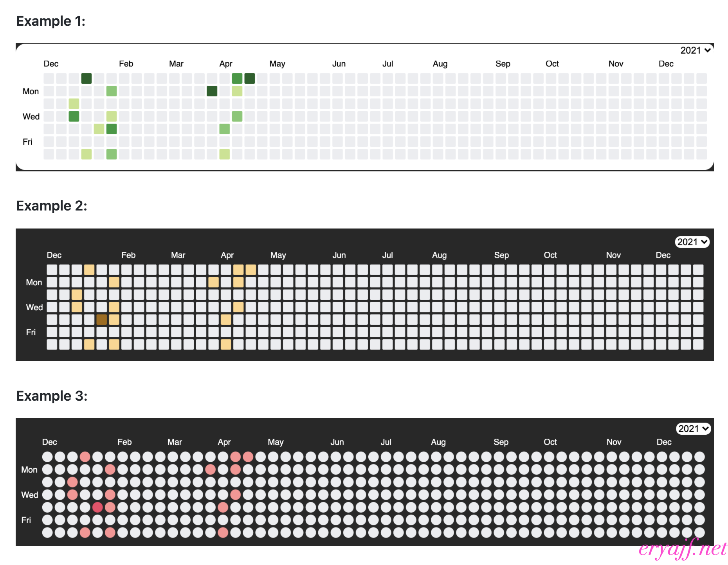Screen dimensions: 728x565
Task: Click the Aug month label in Example 1
Action: pyautogui.click(x=440, y=64)
